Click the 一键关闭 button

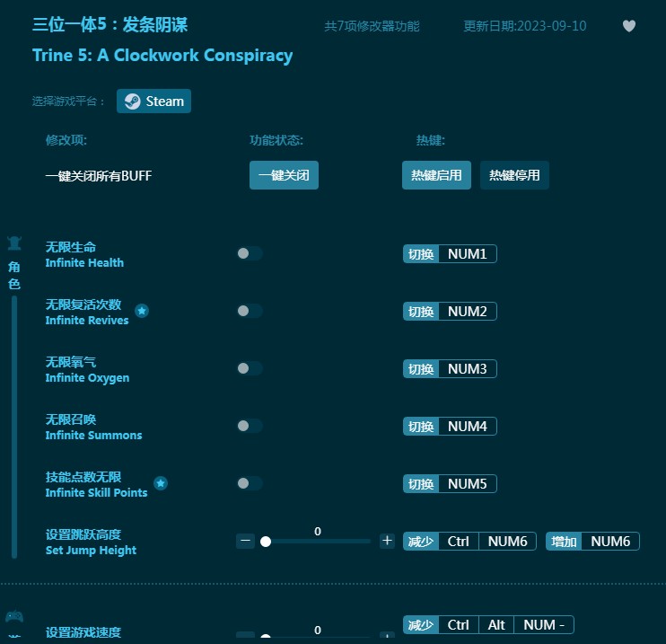[x=284, y=175]
